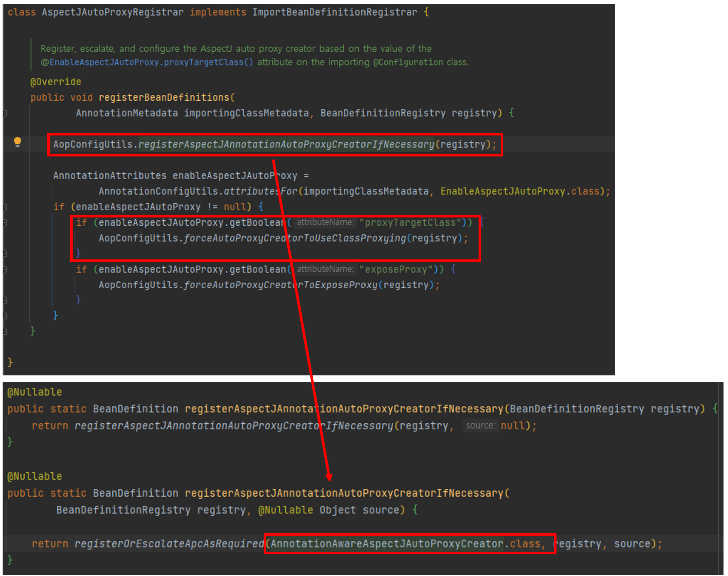The image size is (728, 576).
Task: Click the @Configuration link in documentation comment
Action: click(x=408, y=62)
